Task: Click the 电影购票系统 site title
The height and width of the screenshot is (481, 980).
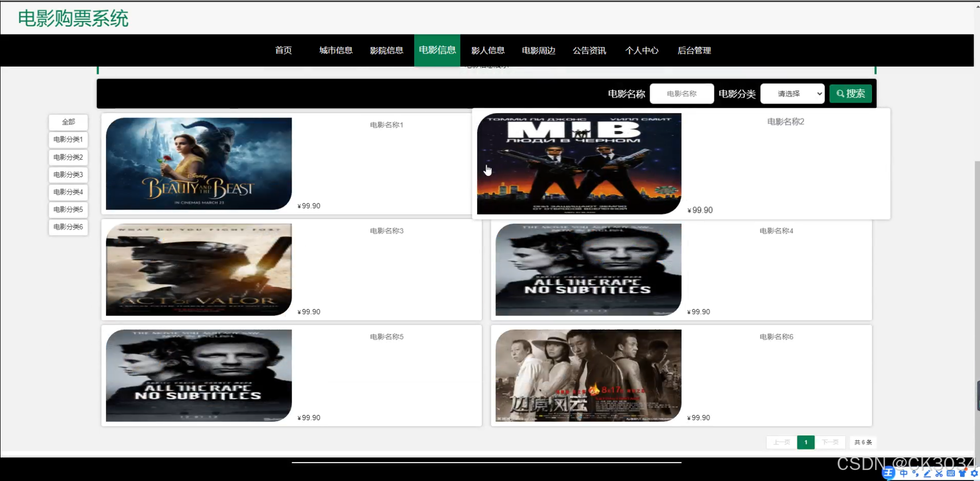Action: (73, 18)
